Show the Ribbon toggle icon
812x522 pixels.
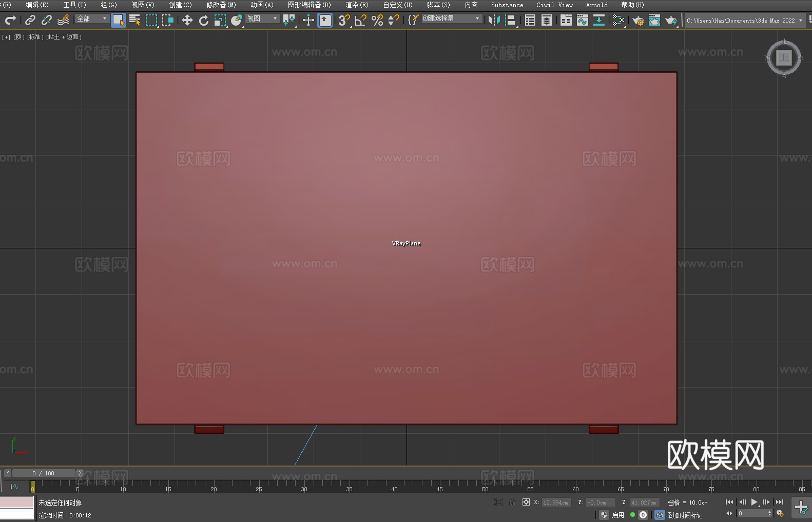click(566, 20)
